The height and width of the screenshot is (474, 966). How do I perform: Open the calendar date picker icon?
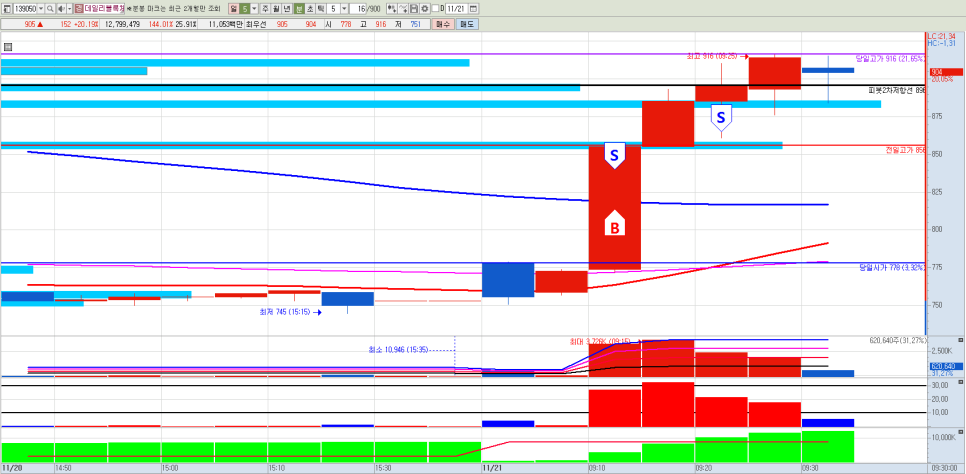pyautogui.click(x=473, y=9)
